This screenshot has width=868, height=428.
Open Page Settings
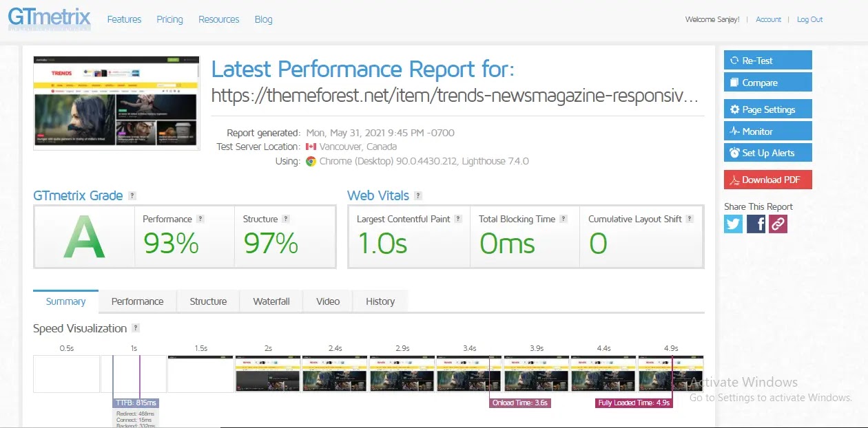768,109
